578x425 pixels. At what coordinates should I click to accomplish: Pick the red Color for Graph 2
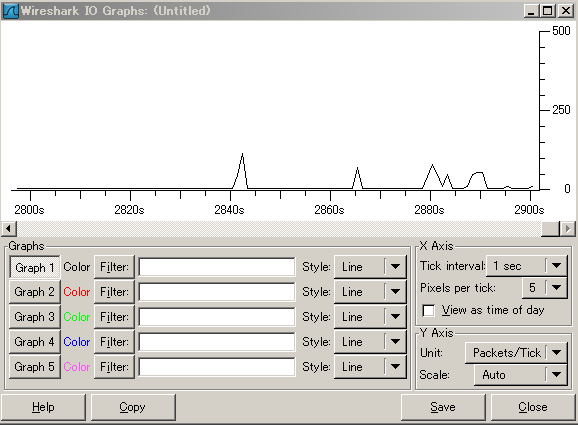point(77,292)
